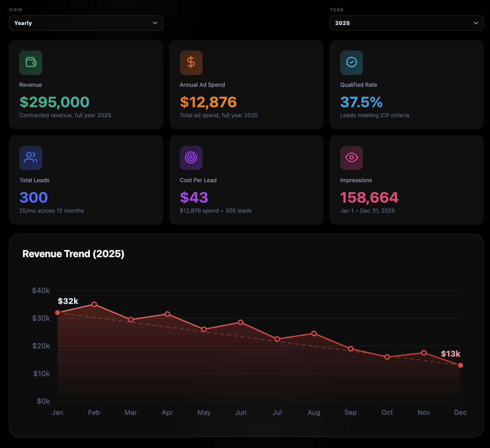This screenshot has width=490, height=448.
Task: Click the Annual Ad Spend card label
Action: (x=202, y=85)
